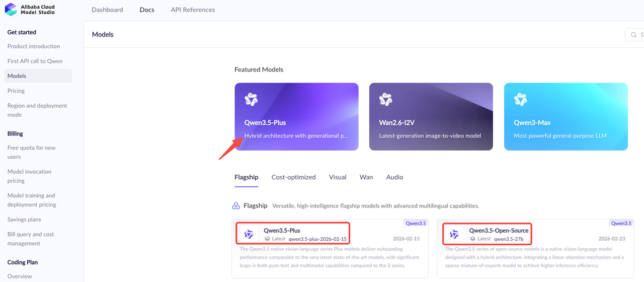Click the qwen3.5-27b model ID text

pyautogui.click(x=509, y=239)
